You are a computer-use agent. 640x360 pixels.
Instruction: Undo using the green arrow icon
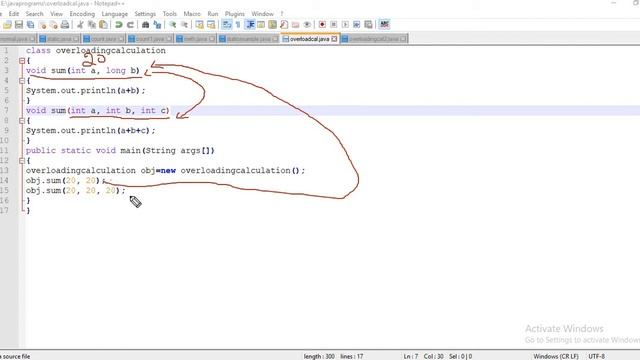119,24
